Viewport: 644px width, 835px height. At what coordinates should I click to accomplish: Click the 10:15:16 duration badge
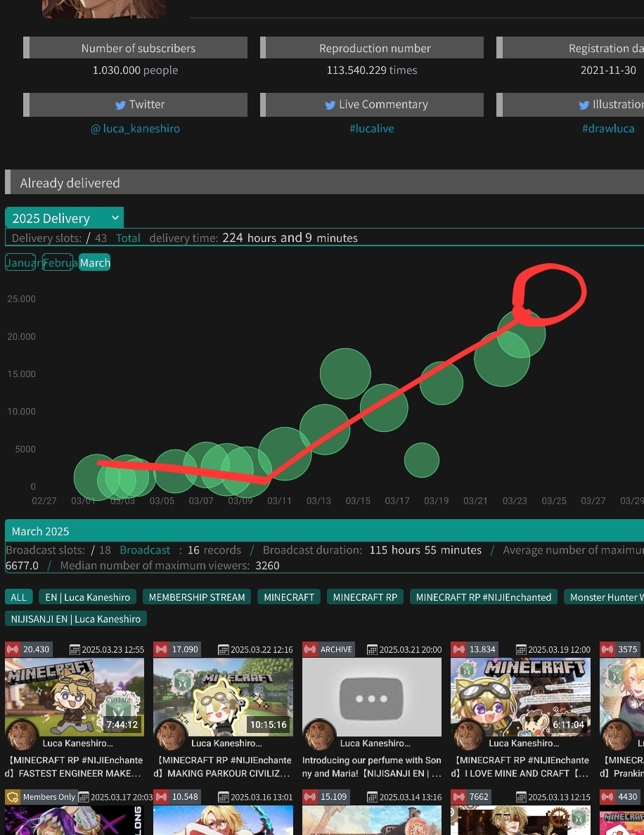[269, 725]
